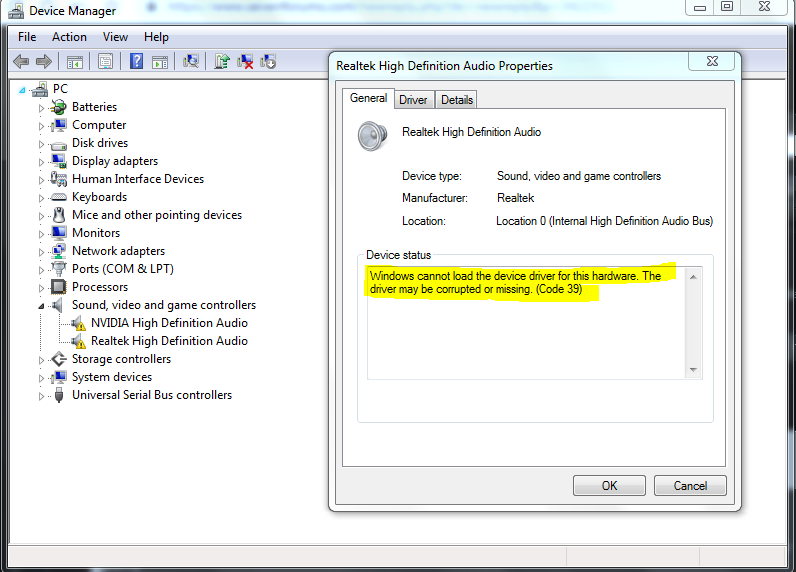
Task: Select NVIDIA High Definition Audio device
Action: 169,323
